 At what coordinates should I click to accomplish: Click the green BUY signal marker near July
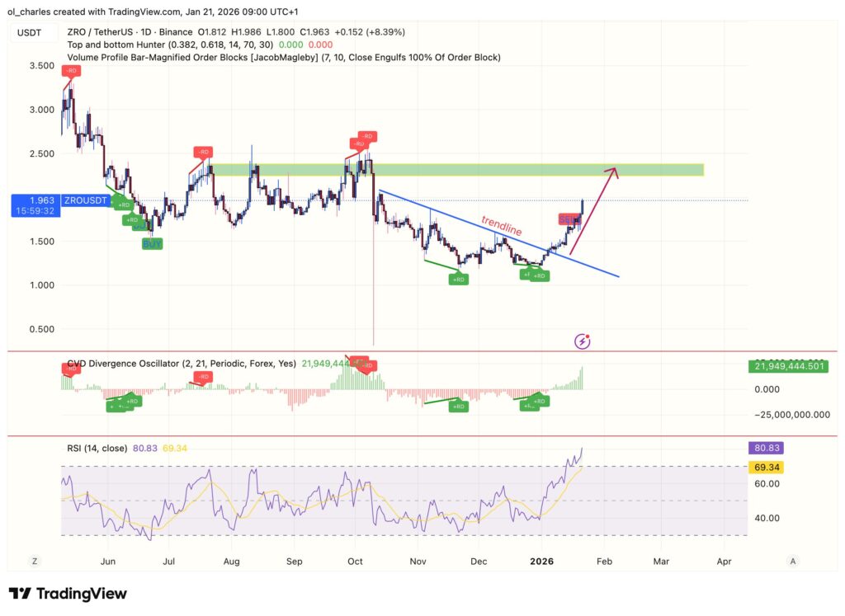[151, 244]
